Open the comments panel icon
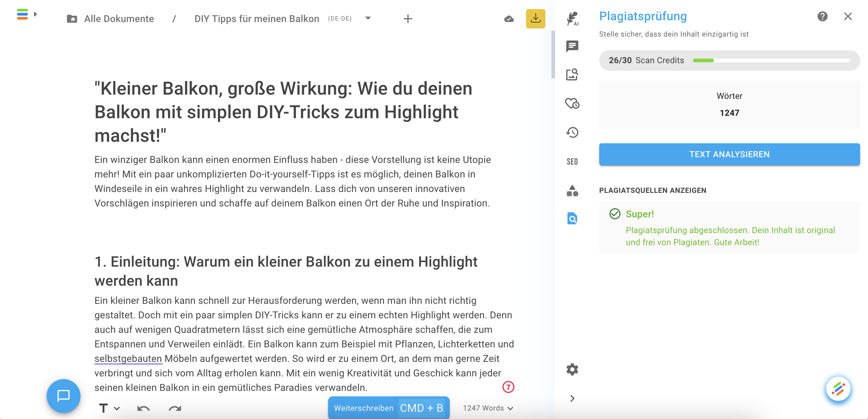The width and height of the screenshot is (868, 419). 572,46
